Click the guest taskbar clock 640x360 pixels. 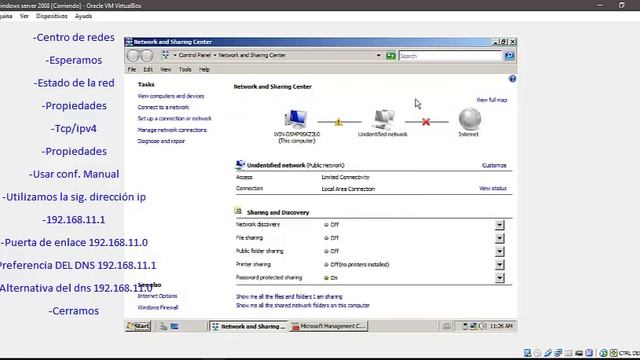(x=501, y=326)
